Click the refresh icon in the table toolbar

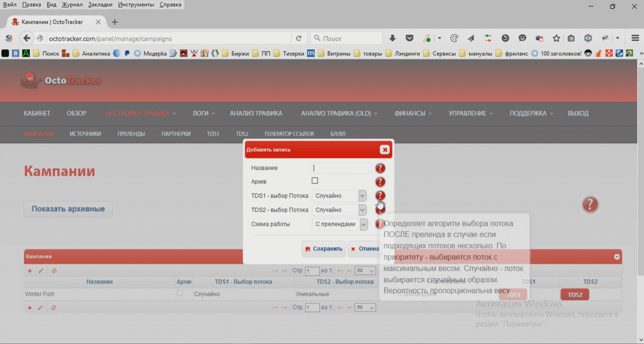point(54,271)
